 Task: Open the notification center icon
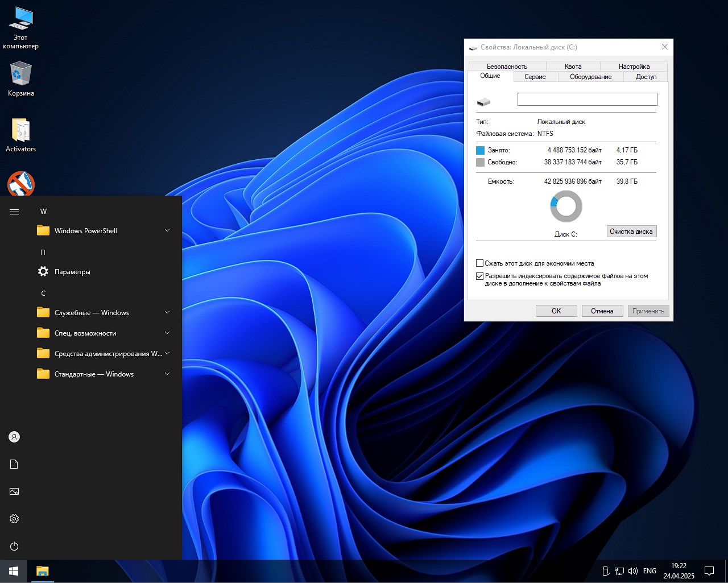click(709, 571)
